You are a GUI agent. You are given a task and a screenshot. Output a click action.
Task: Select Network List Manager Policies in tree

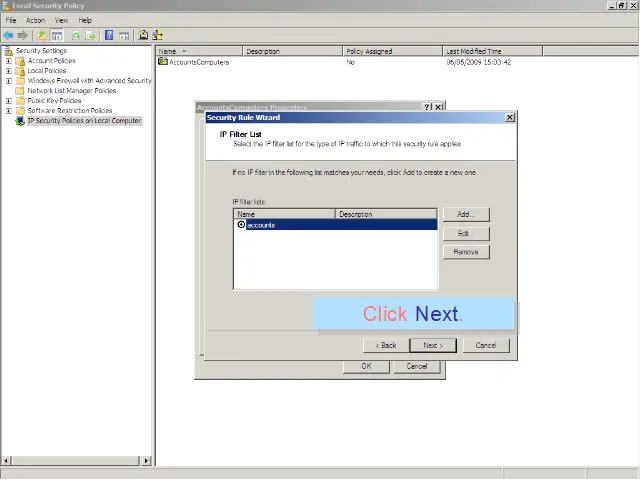pyautogui.click(x=71, y=91)
